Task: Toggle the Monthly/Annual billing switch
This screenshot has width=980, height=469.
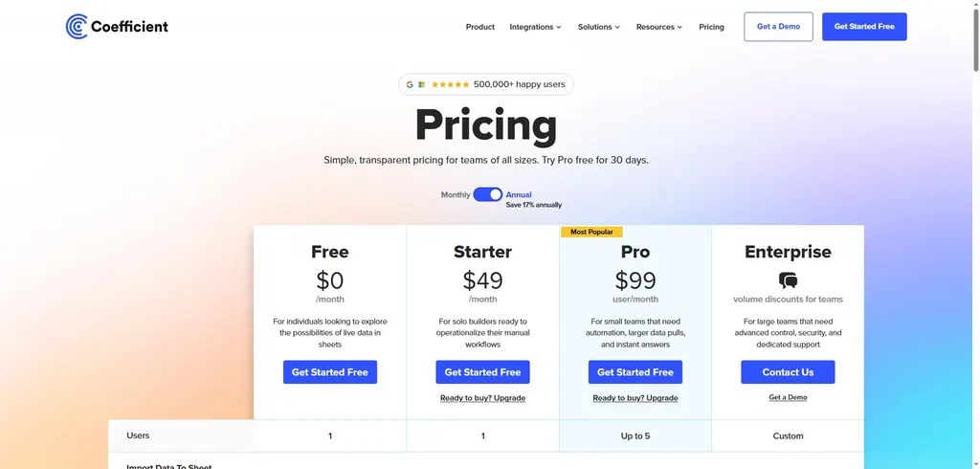Action: (x=488, y=194)
